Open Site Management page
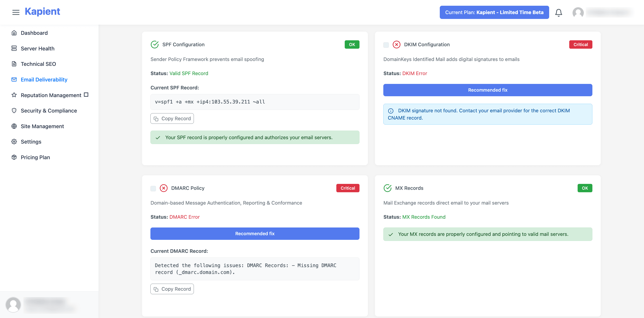644x318 pixels. pos(42,126)
